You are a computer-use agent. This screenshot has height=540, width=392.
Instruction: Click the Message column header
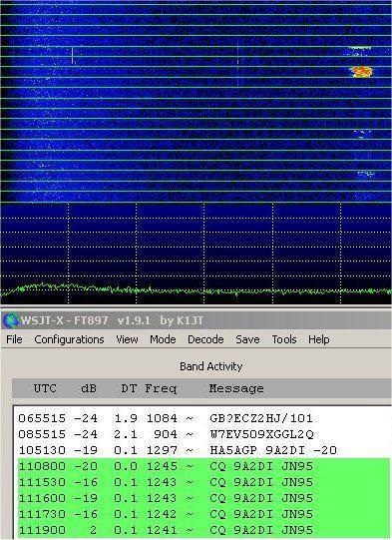pyautogui.click(x=236, y=389)
